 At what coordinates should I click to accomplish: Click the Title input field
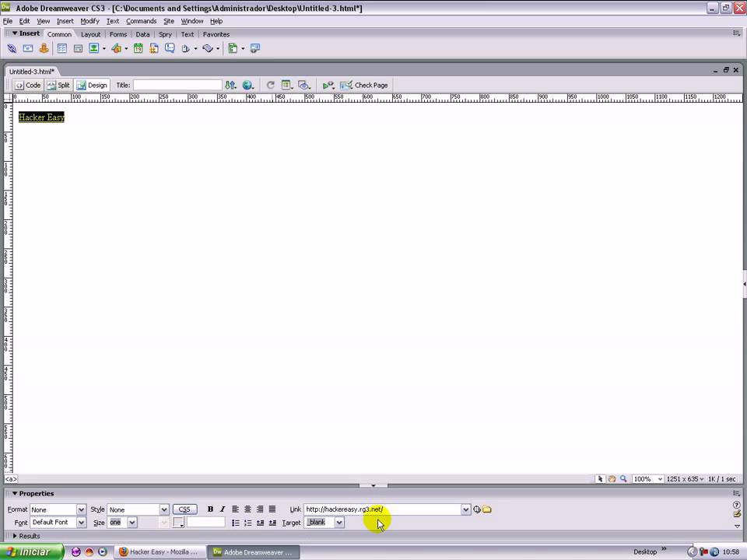click(177, 86)
